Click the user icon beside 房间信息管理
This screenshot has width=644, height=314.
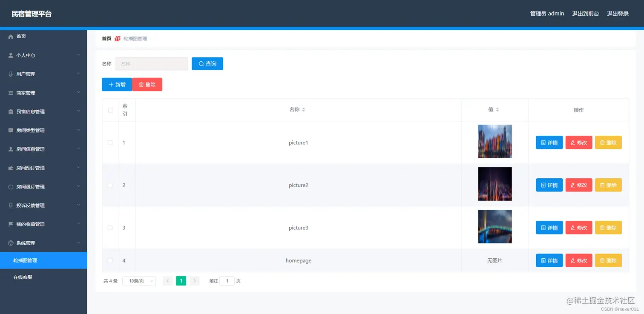tap(11, 149)
